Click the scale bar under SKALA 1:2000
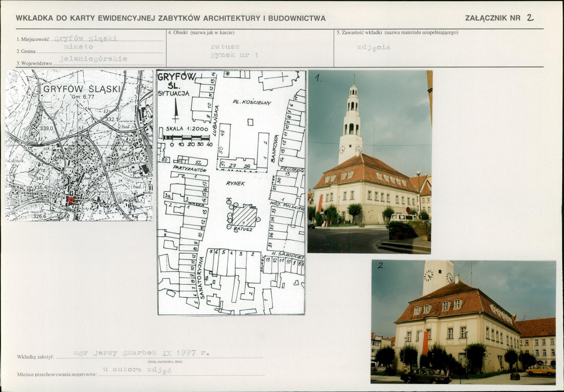564x392 pixels. 186,138
